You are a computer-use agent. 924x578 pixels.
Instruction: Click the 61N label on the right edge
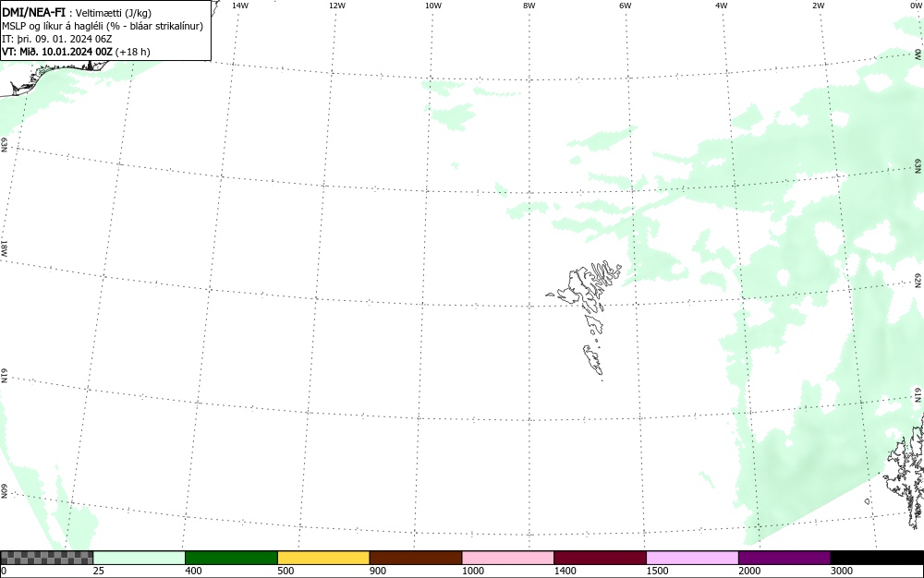tap(918, 395)
